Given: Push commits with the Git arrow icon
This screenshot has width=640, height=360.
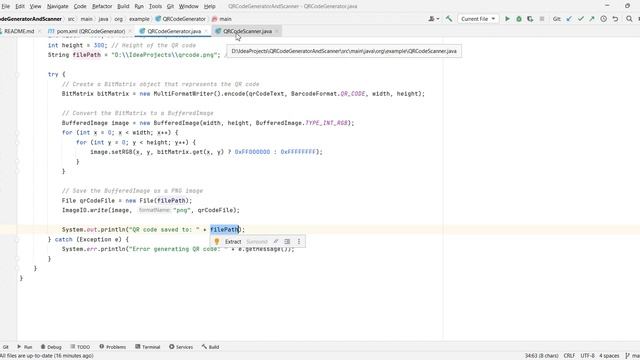Looking at the screenshot, I should (x=592, y=19).
